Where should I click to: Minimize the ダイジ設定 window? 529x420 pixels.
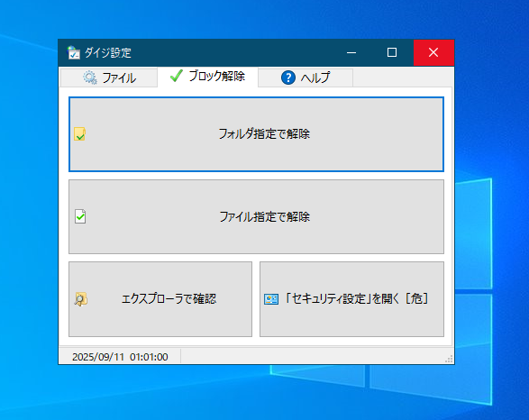351,52
